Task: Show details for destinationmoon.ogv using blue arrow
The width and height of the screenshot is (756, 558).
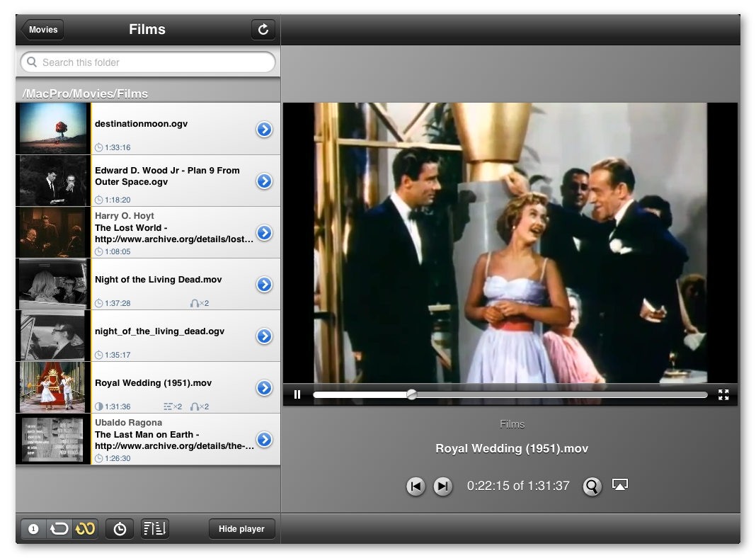Action: click(x=264, y=130)
